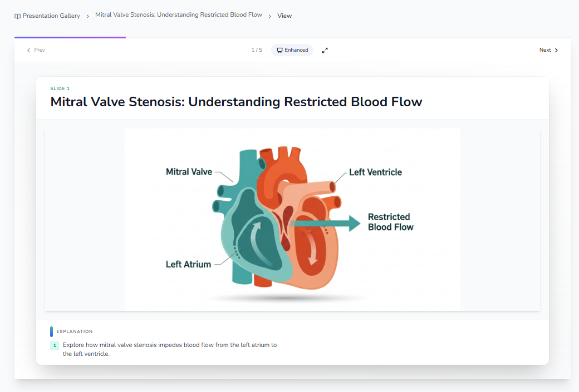Click the left chevron icon beside Prev

pos(29,50)
